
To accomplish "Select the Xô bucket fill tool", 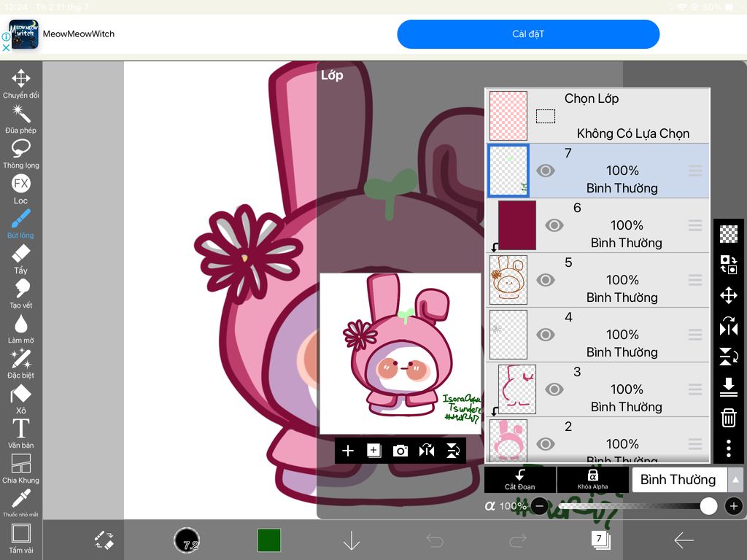I will (21, 399).
